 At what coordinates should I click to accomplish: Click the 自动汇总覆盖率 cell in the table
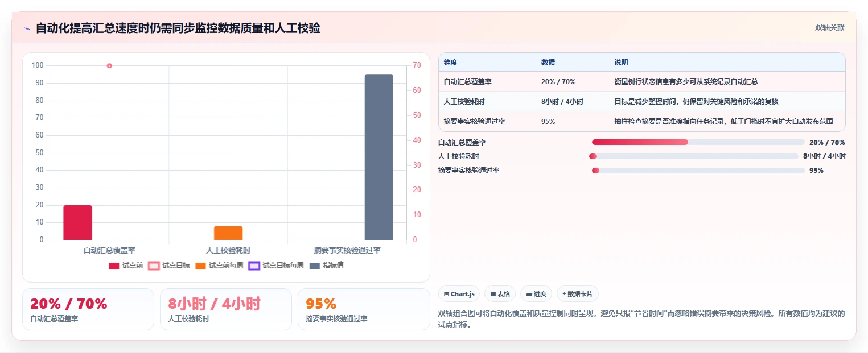468,82
